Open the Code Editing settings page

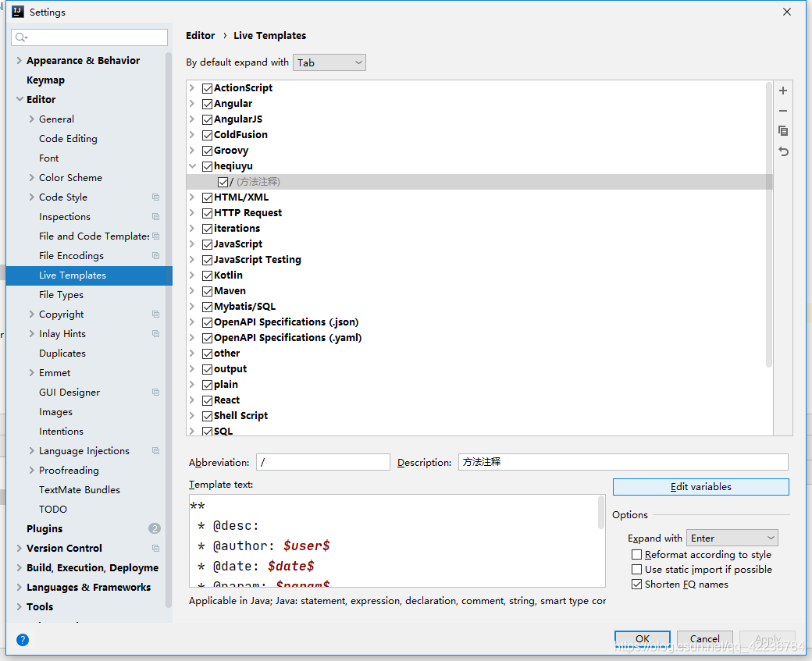pos(68,139)
